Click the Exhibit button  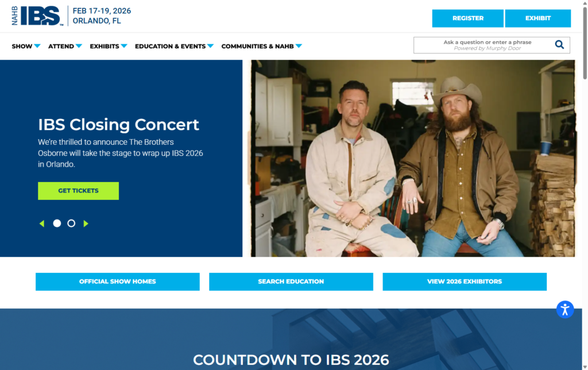(537, 18)
